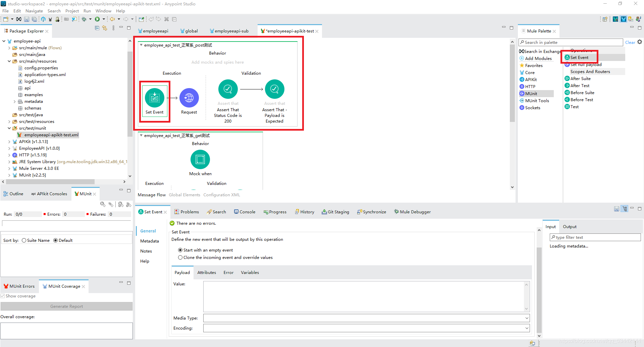644x347 pixels.
Task: Select the Request component on canvas
Action: point(189,101)
